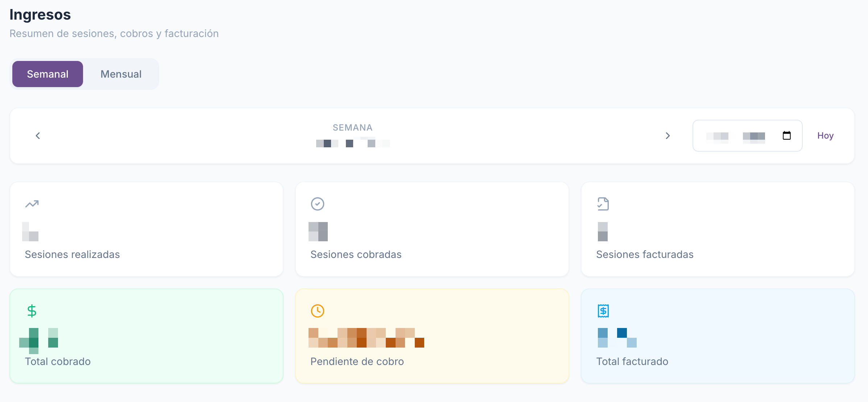
Task: Click the trending-up icon for Sesiones realizadas
Action: point(32,204)
